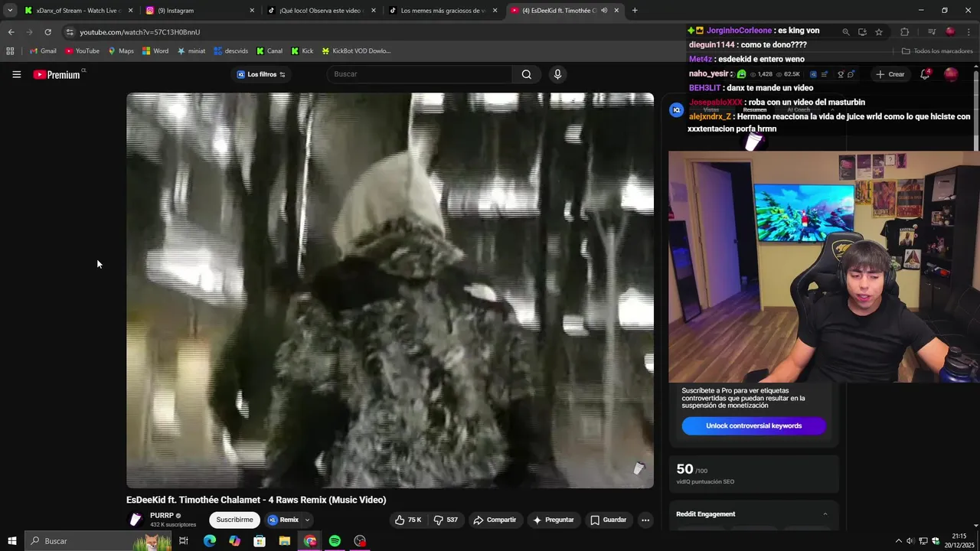Switch to Los memes más graciosos tab

(444, 11)
